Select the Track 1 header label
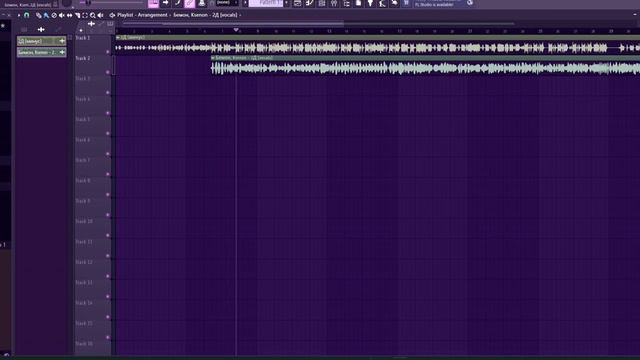Image resolution: width=640 pixels, height=360 pixels. tap(82, 38)
